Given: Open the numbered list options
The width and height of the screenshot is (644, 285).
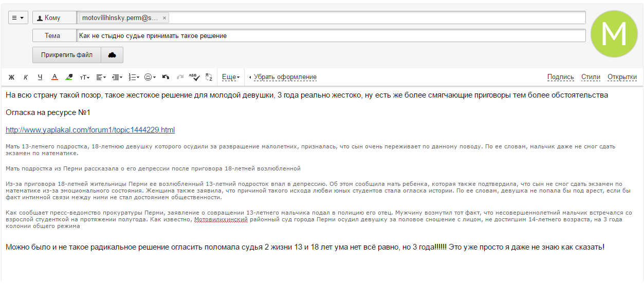Looking at the screenshot, I should 134,77.
